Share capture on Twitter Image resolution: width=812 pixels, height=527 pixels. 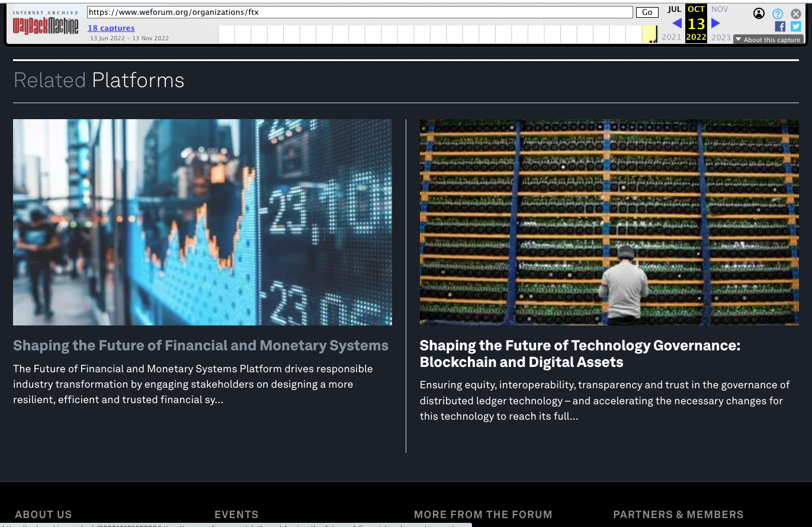click(x=796, y=27)
